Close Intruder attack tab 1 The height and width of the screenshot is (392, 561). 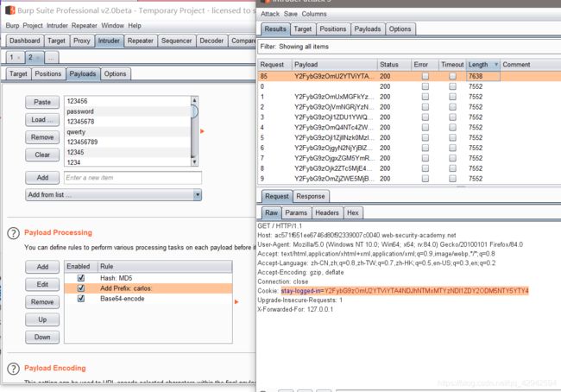pos(20,58)
